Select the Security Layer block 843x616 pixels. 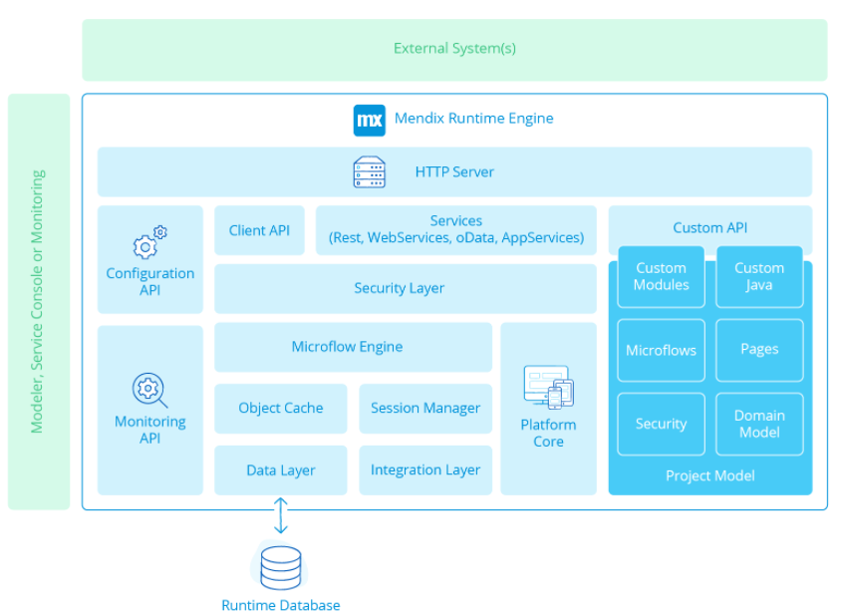399,289
